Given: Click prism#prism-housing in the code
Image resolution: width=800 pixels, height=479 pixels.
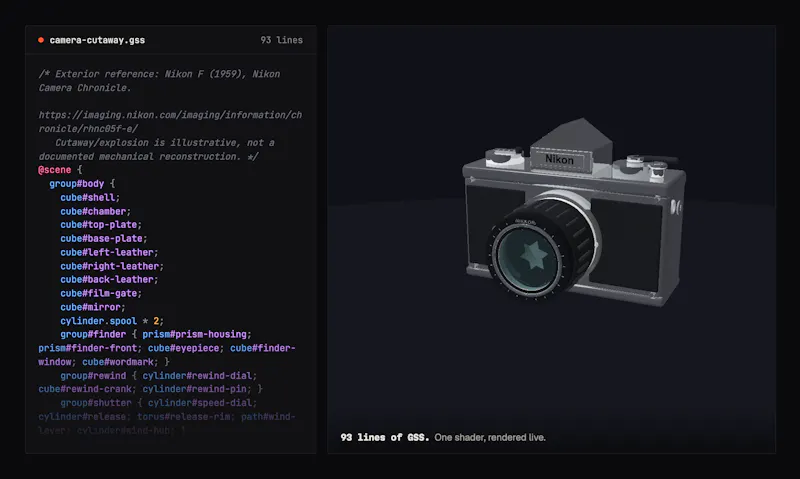Looking at the screenshot, I should [x=195, y=335].
